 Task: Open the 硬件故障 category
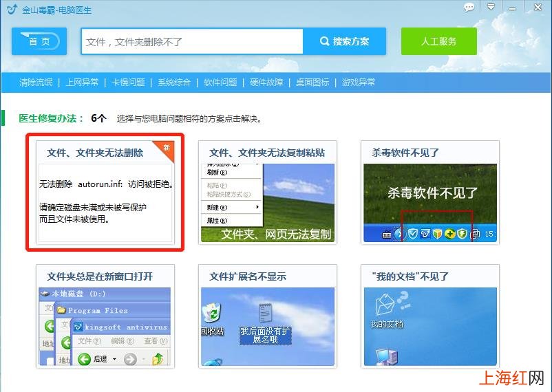266,83
